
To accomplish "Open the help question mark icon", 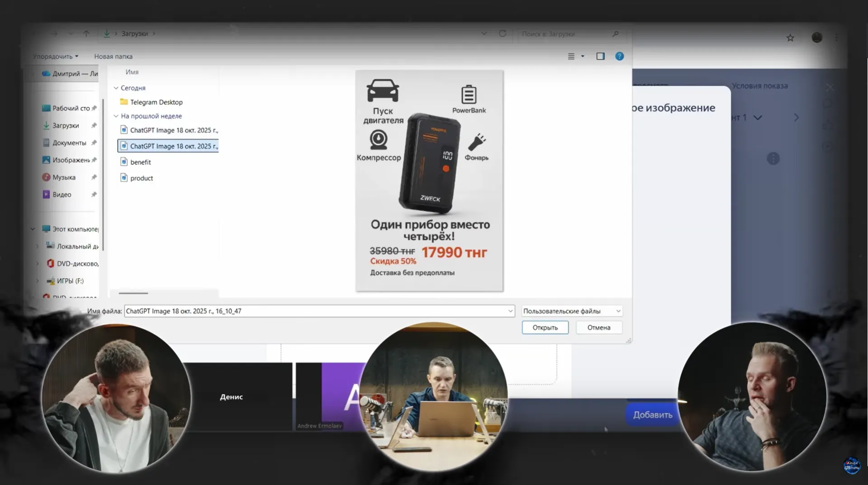I will point(619,56).
